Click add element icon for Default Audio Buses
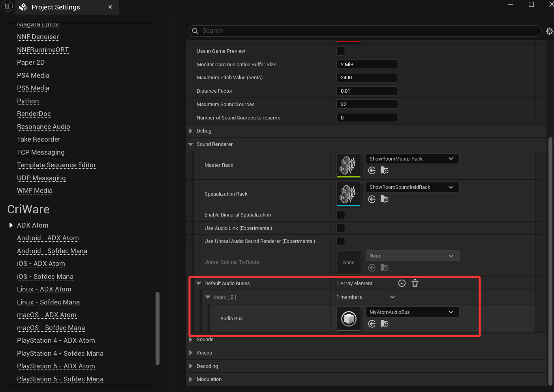554x392 pixels. (x=402, y=283)
